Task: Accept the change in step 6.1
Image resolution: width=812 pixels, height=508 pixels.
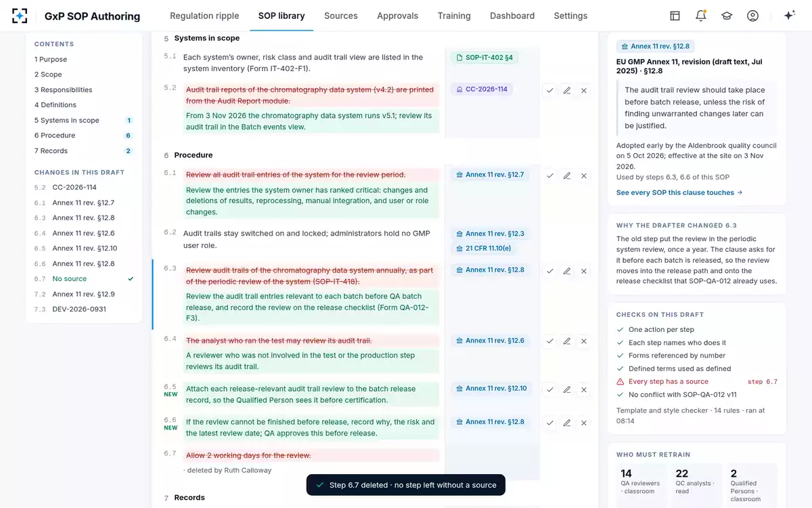Action: click(x=550, y=175)
